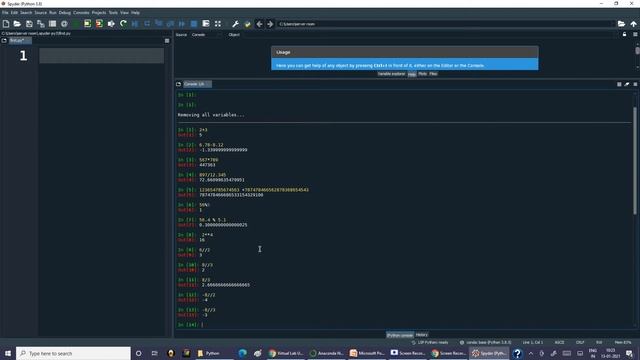Open the Projects menu
The image size is (640, 360).
(x=99, y=13)
